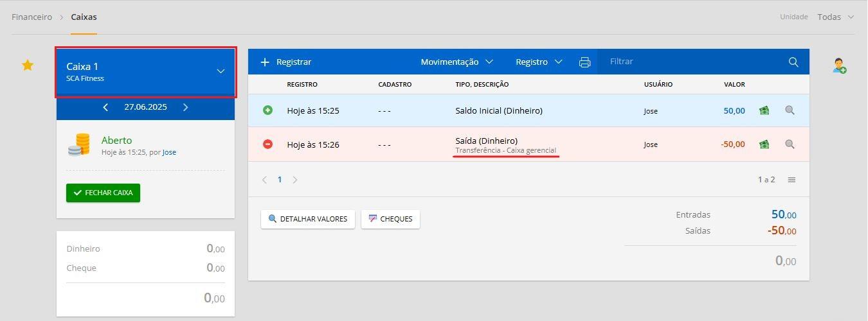This screenshot has width=868, height=321.
Task: Click the printer icon in the toolbar
Action: [584, 62]
